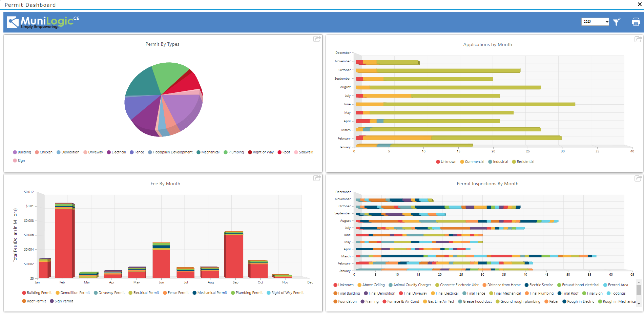Click the February fee bar
Viewport: 644px width, 319px height.
coord(64,240)
